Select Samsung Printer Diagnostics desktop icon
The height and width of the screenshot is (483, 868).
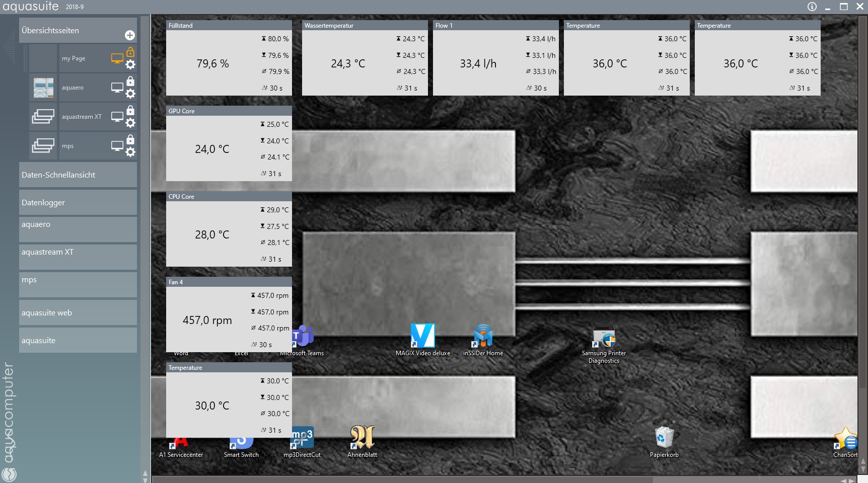click(x=604, y=345)
